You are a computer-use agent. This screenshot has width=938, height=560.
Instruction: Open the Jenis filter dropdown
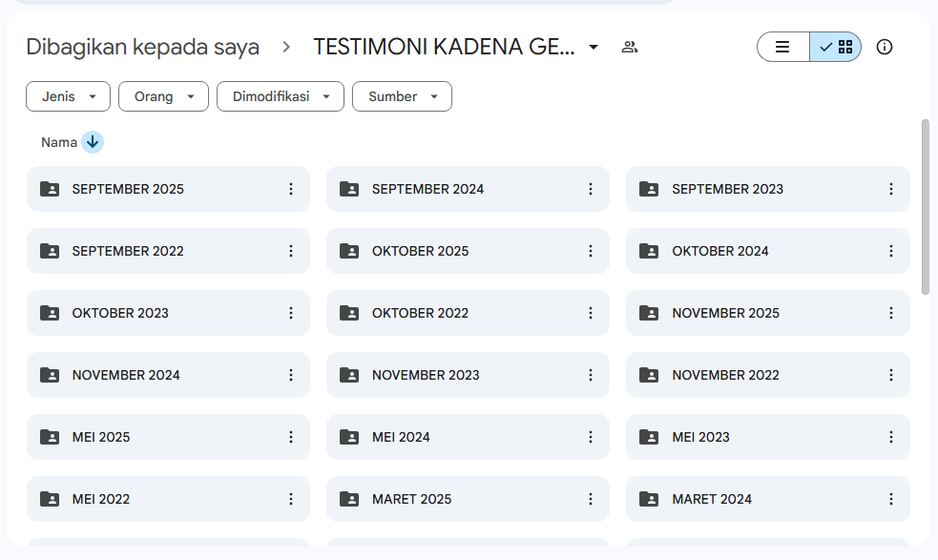(x=68, y=95)
